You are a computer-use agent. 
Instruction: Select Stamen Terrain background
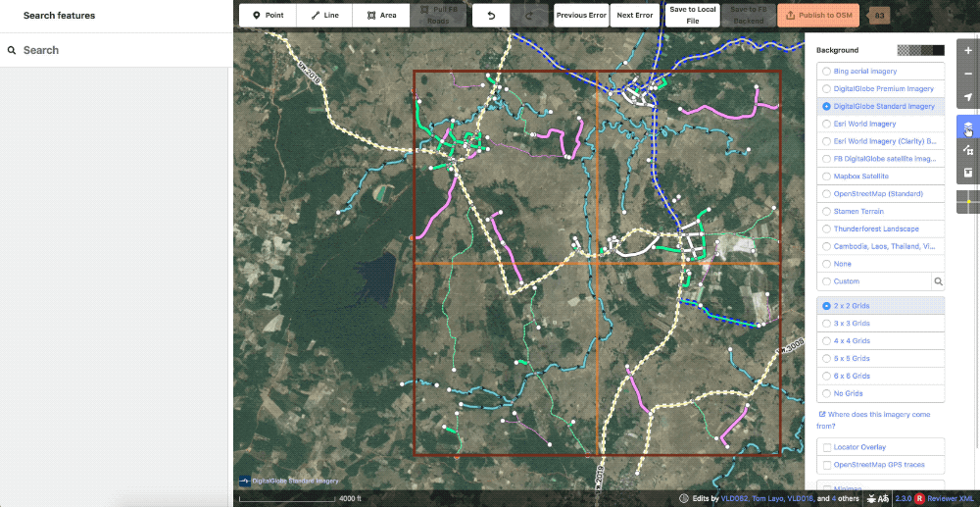point(881,211)
